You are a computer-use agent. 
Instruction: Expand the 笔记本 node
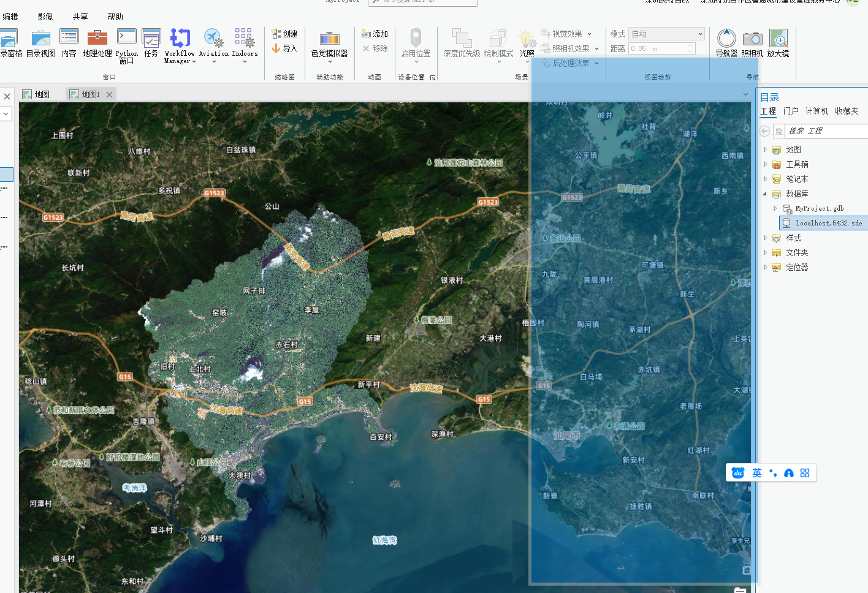coord(765,179)
